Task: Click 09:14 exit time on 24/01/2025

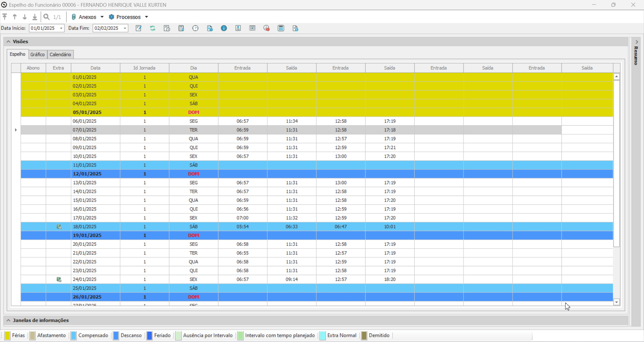Action: pos(291,279)
